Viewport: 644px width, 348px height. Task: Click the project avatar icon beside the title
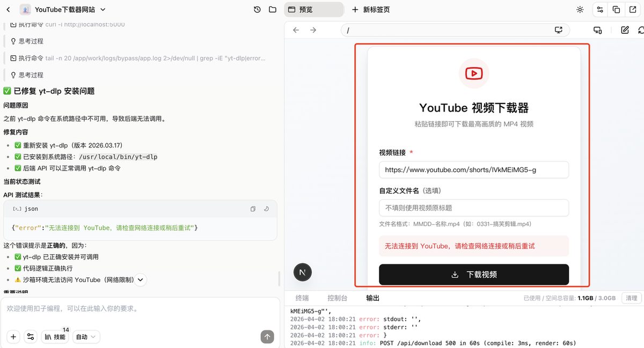[25, 10]
